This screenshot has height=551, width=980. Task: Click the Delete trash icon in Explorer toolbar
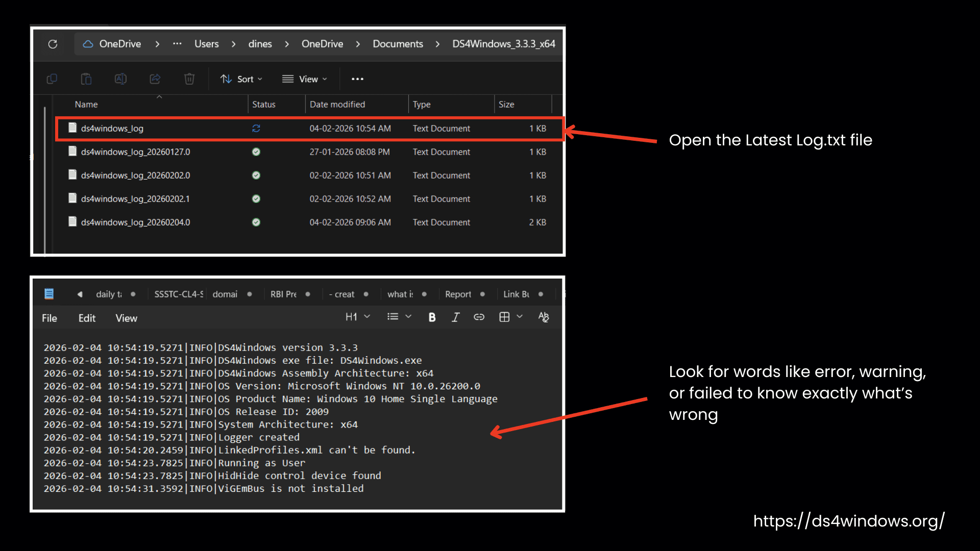coord(189,79)
